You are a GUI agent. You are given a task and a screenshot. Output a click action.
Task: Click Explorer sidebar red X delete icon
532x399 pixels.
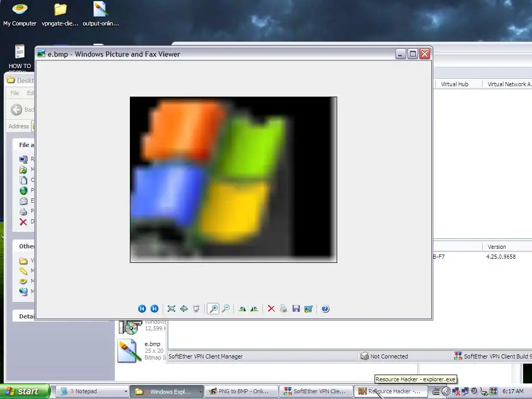pos(23,222)
